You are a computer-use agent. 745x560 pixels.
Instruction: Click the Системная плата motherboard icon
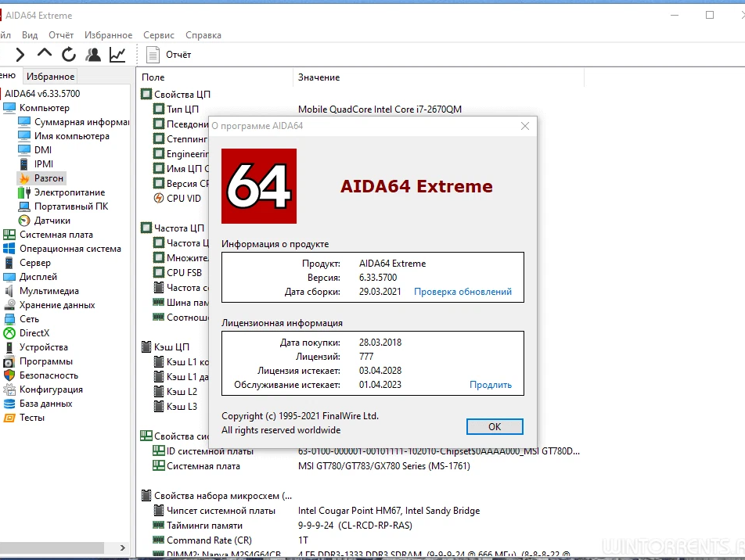point(9,235)
